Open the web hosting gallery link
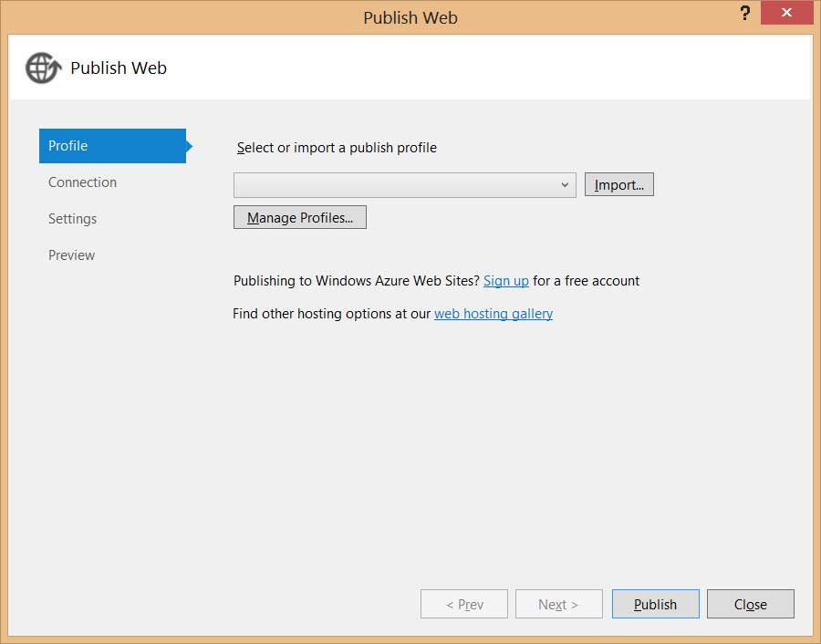Image resolution: width=821 pixels, height=644 pixels. point(494,314)
